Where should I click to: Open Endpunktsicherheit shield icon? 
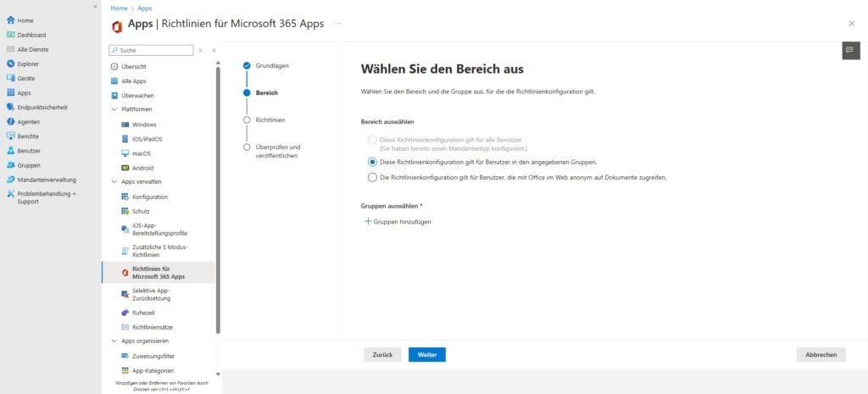coord(10,108)
